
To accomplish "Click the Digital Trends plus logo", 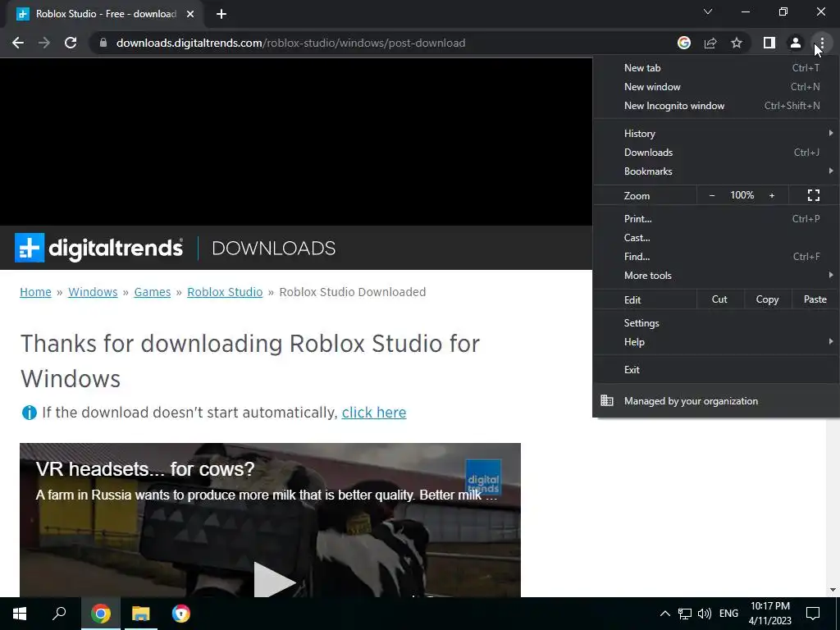I will [30, 248].
